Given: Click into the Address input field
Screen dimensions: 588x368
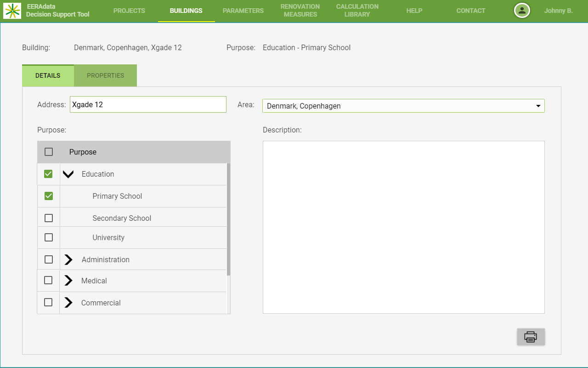Looking at the screenshot, I should pyautogui.click(x=148, y=104).
